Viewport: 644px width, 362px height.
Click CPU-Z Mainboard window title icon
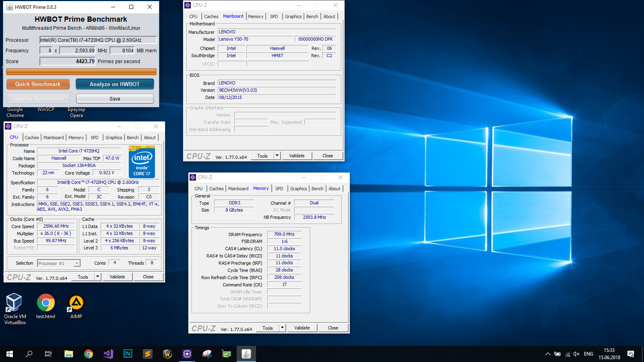(188, 5)
